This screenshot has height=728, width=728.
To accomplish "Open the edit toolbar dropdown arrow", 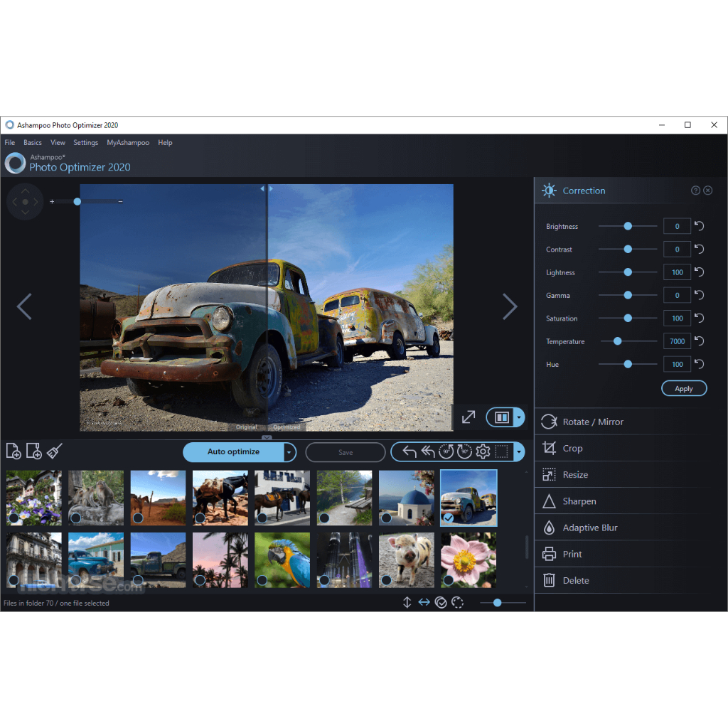I will point(519,451).
